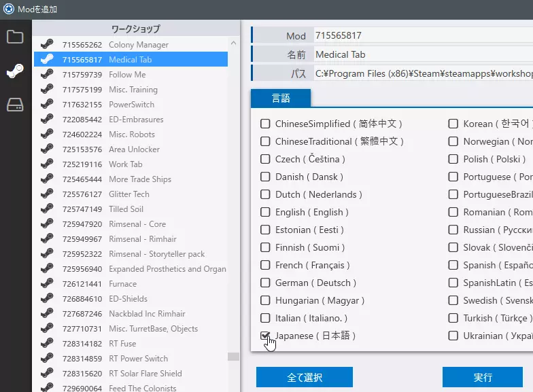The image size is (533, 392).
Task: Click the 実行 execute button
Action: tap(483, 377)
